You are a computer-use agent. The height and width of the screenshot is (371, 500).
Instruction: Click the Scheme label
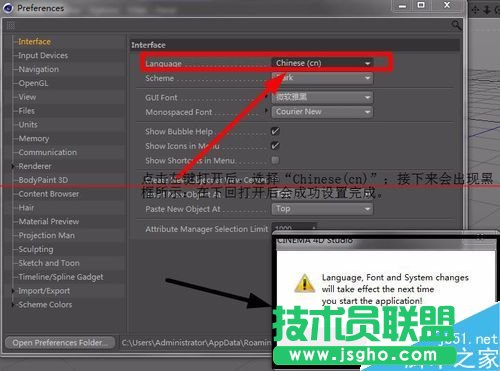(x=160, y=78)
